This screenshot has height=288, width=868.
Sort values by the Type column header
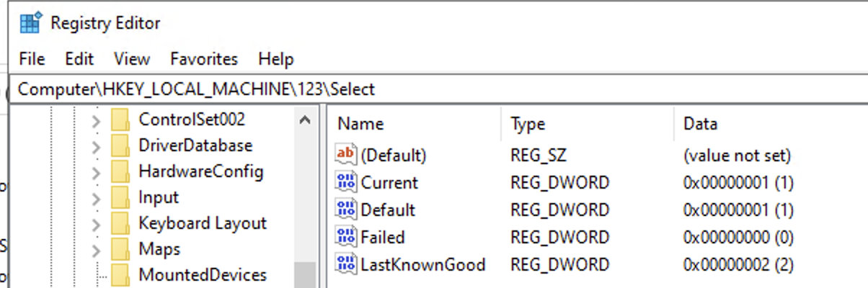click(x=587, y=124)
